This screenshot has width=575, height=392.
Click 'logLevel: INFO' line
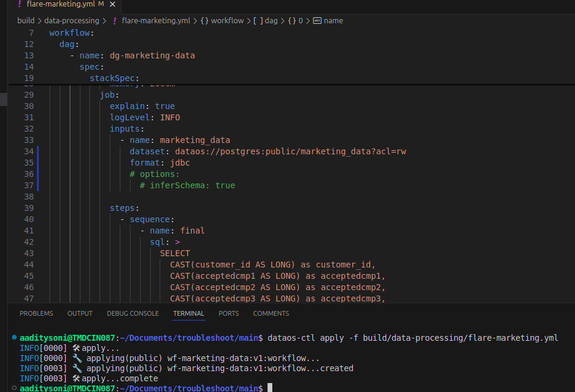pos(145,118)
